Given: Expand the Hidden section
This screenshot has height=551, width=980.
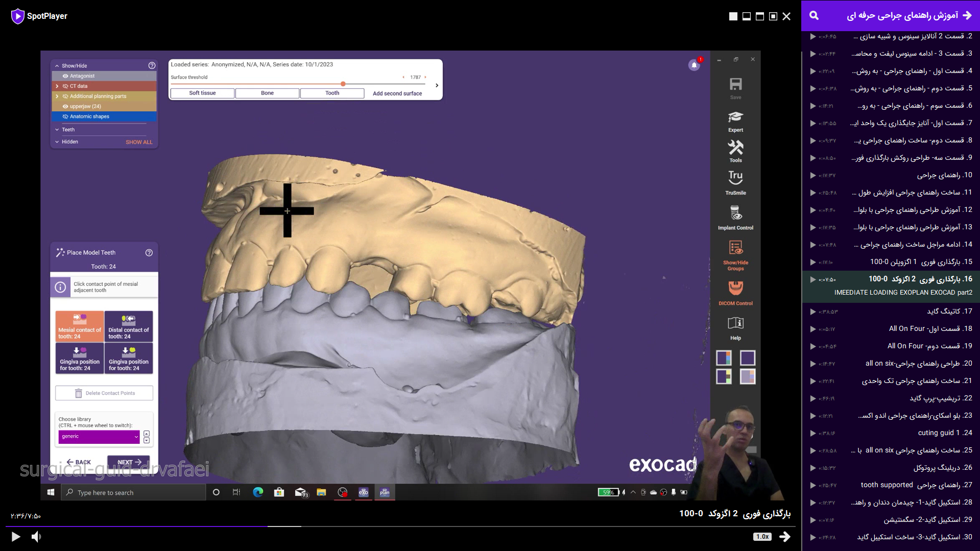Looking at the screenshot, I should [x=57, y=142].
